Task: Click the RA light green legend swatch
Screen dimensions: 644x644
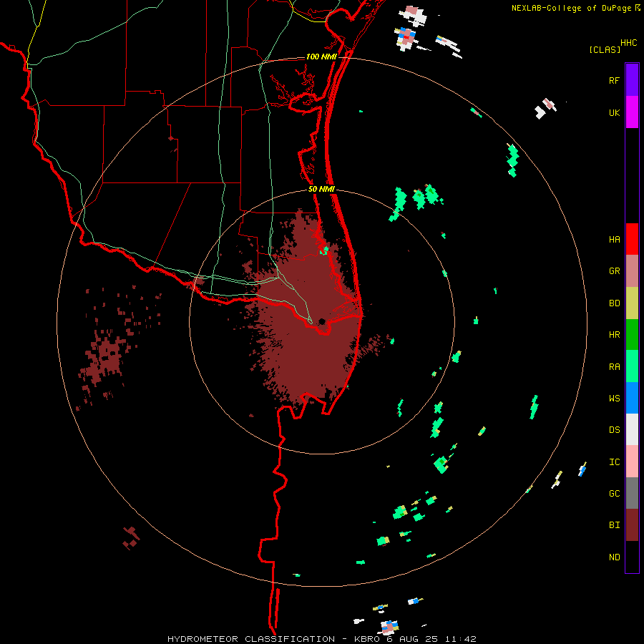Action: [632, 366]
